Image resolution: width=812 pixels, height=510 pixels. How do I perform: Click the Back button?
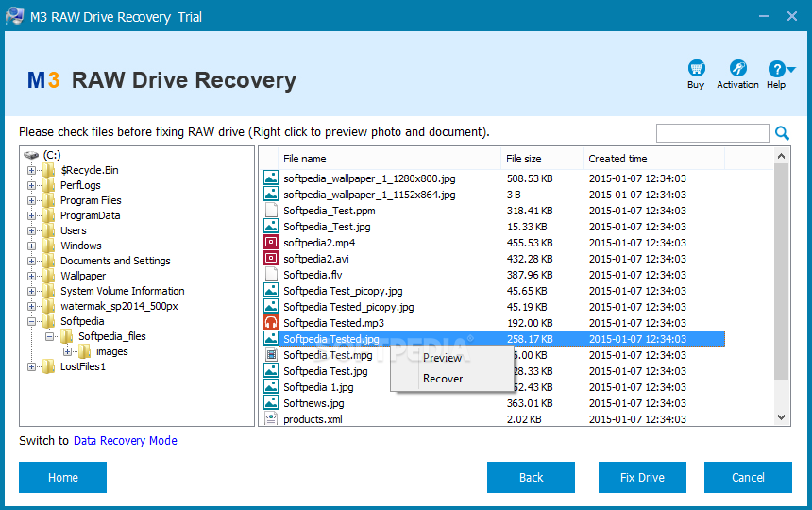tap(531, 477)
